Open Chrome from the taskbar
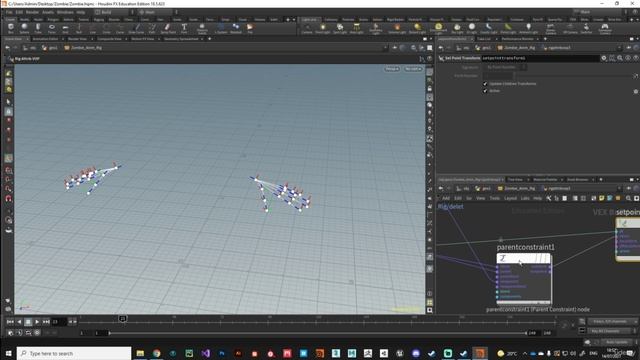Screen dimensions: 640x360 coord(157,353)
